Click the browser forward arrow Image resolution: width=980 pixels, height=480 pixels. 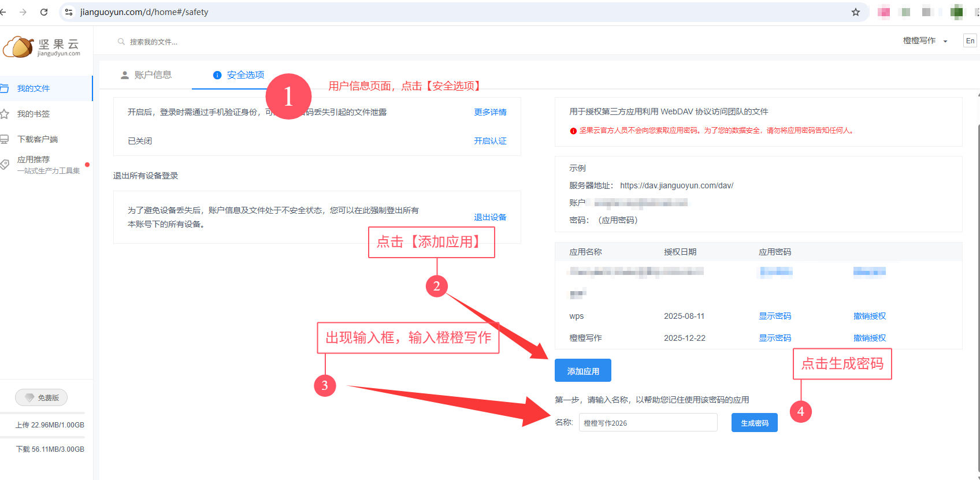(x=23, y=12)
